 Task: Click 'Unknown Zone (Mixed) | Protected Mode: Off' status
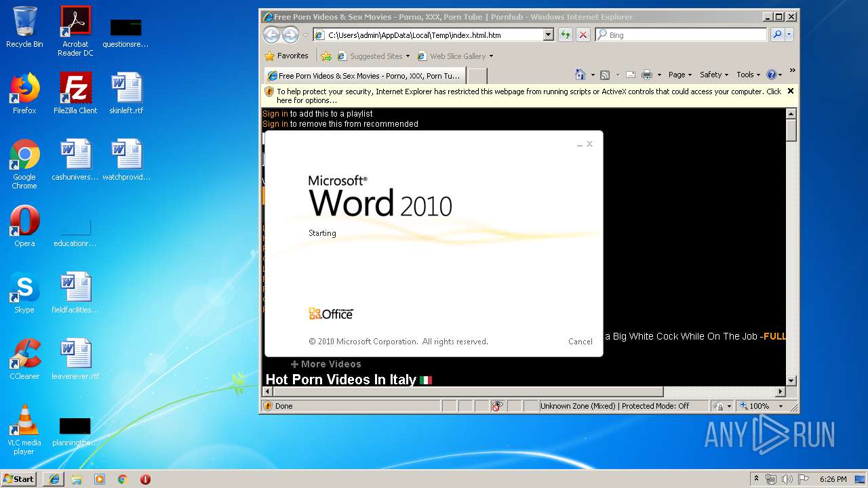tap(614, 406)
